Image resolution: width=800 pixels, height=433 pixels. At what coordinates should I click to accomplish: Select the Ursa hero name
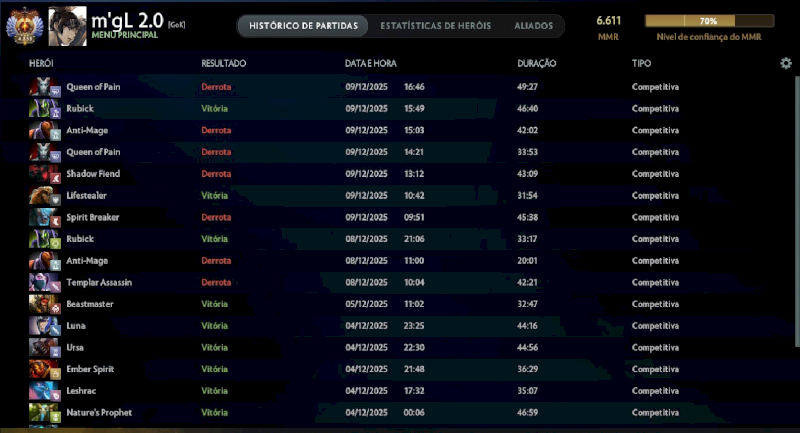point(75,348)
